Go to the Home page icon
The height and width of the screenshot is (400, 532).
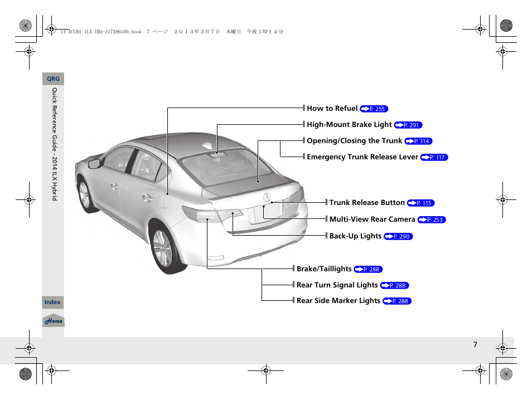(54, 321)
